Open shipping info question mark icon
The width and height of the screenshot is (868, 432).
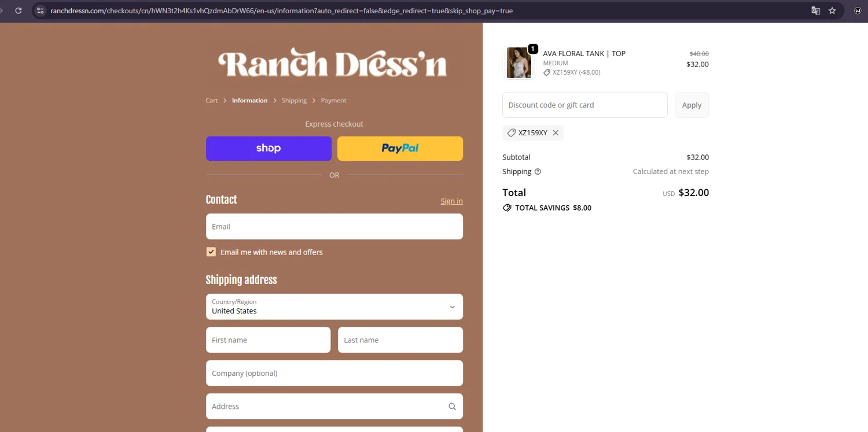coord(538,172)
